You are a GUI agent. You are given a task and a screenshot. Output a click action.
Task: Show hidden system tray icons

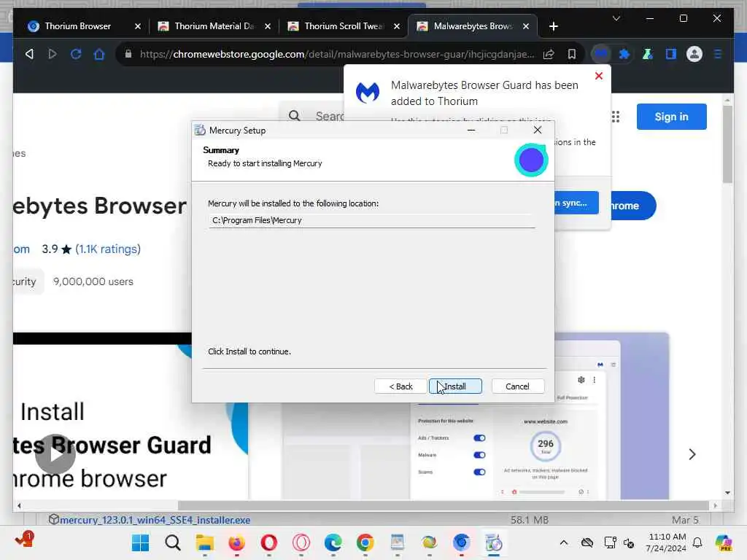point(564,542)
